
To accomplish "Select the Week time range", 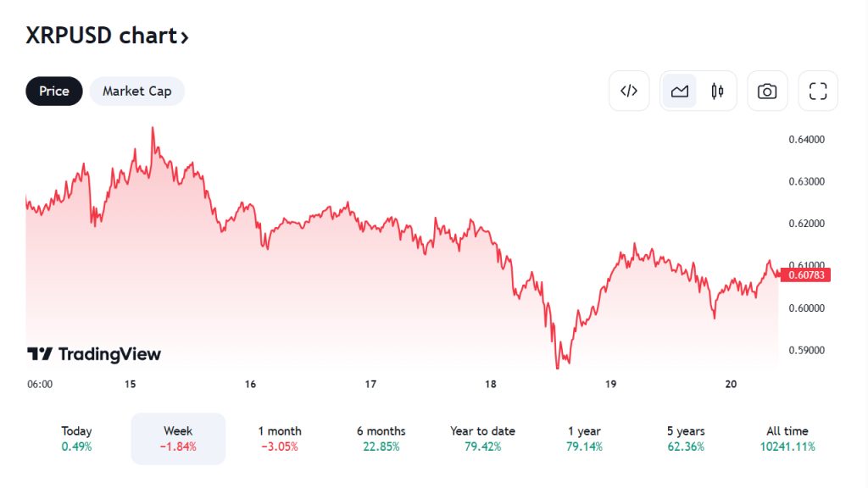I will pyautogui.click(x=178, y=438).
